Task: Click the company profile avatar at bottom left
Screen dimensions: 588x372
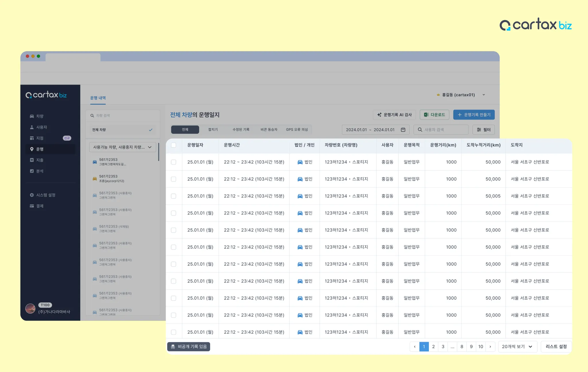Action: (x=30, y=309)
